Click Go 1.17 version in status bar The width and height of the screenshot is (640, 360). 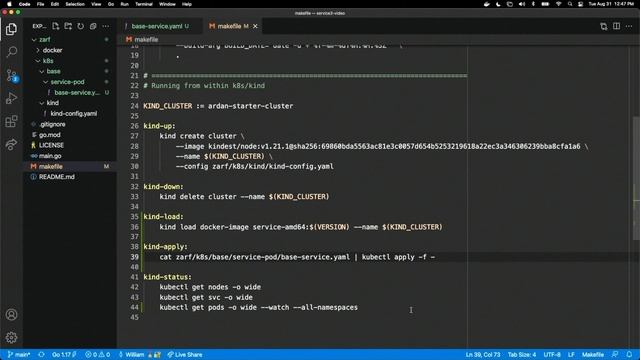click(x=64, y=355)
